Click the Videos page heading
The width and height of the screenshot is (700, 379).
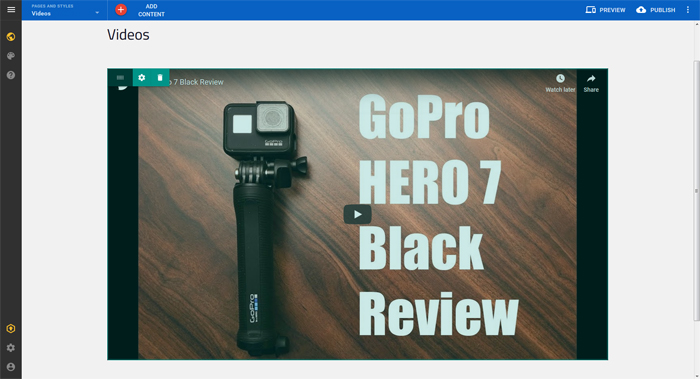point(128,35)
